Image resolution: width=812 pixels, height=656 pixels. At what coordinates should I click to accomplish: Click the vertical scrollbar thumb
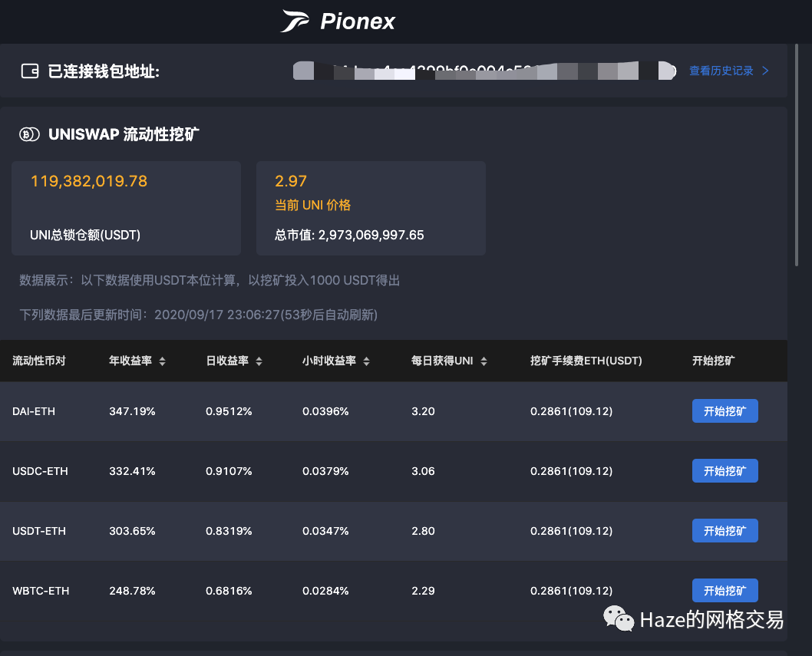pos(797,155)
